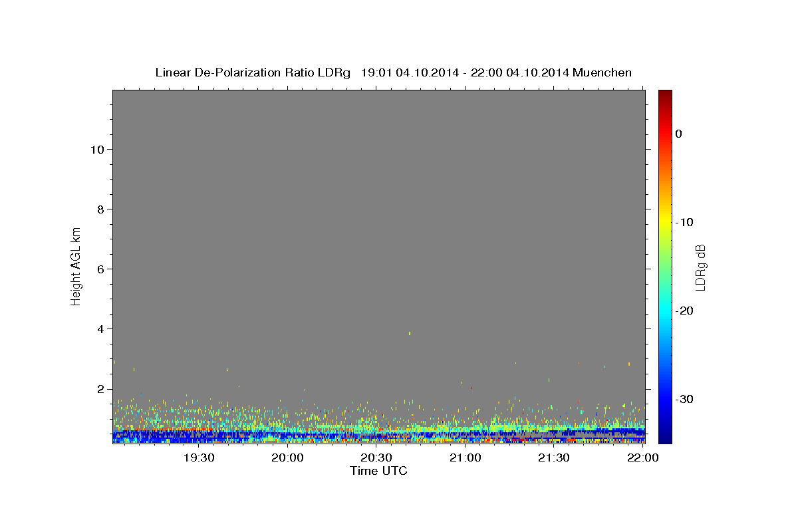The width and height of the screenshot is (798, 532).
Task: Click the 'Muenchen' location label in the title
Action: pyautogui.click(x=602, y=72)
